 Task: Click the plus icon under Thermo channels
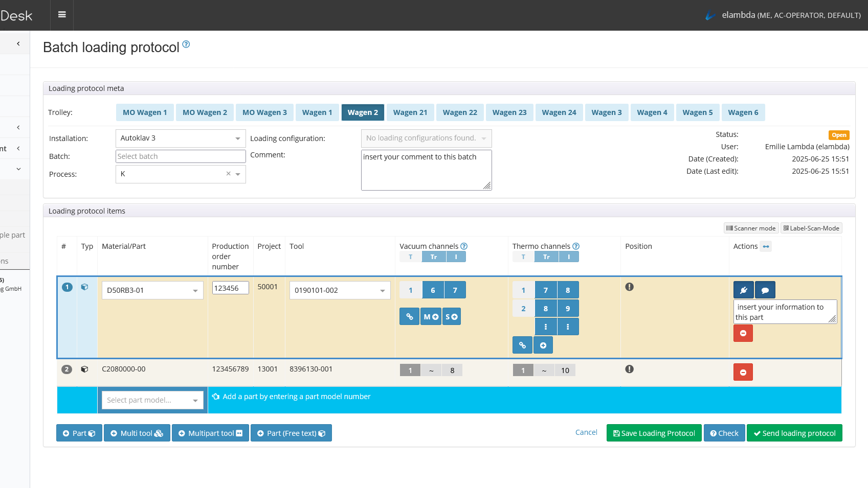coord(543,345)
